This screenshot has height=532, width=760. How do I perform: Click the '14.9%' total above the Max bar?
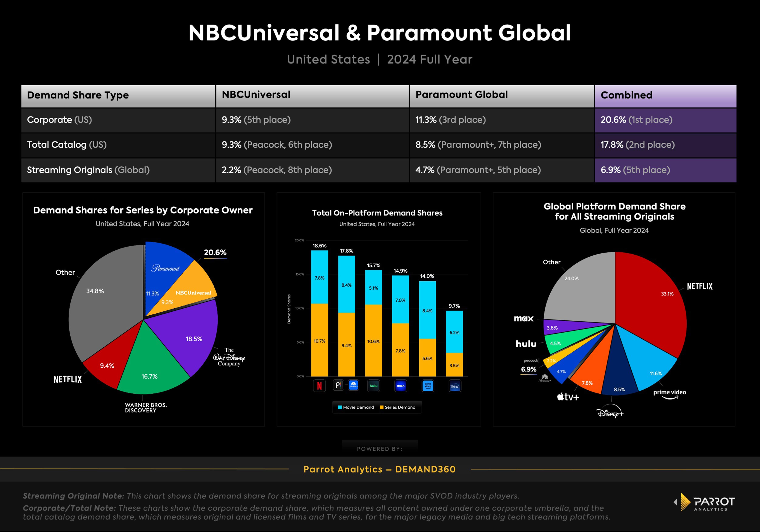(x=401, y=271)
